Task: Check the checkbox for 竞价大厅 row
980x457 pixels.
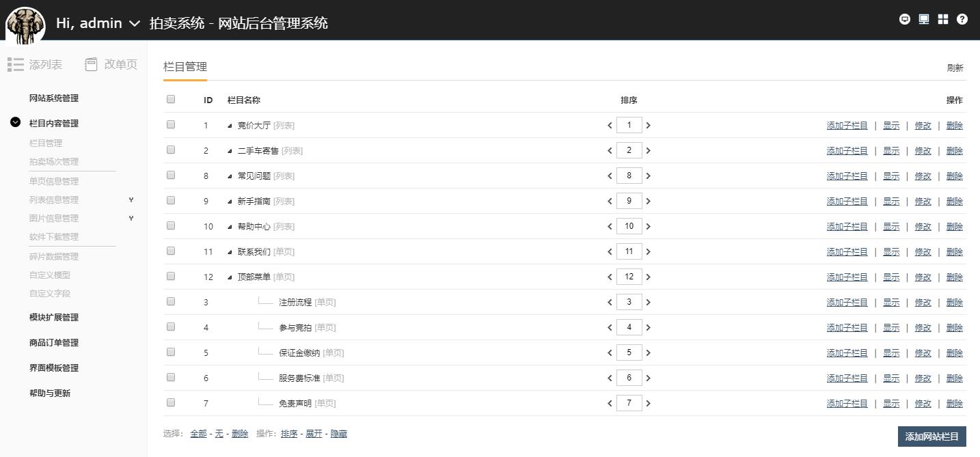Action: [170, 124]
